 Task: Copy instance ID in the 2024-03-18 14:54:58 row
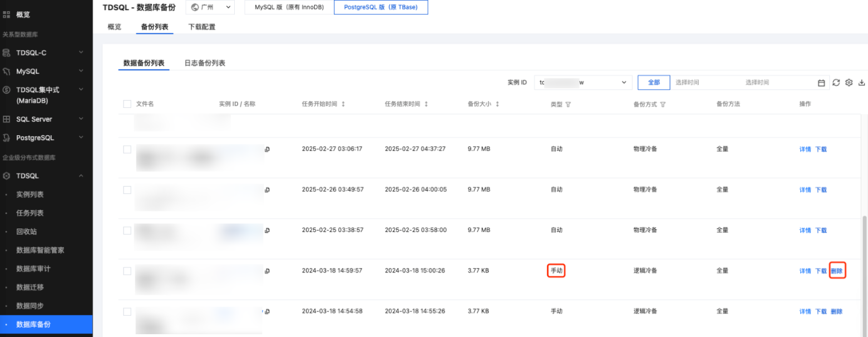[x=268, y=311]
